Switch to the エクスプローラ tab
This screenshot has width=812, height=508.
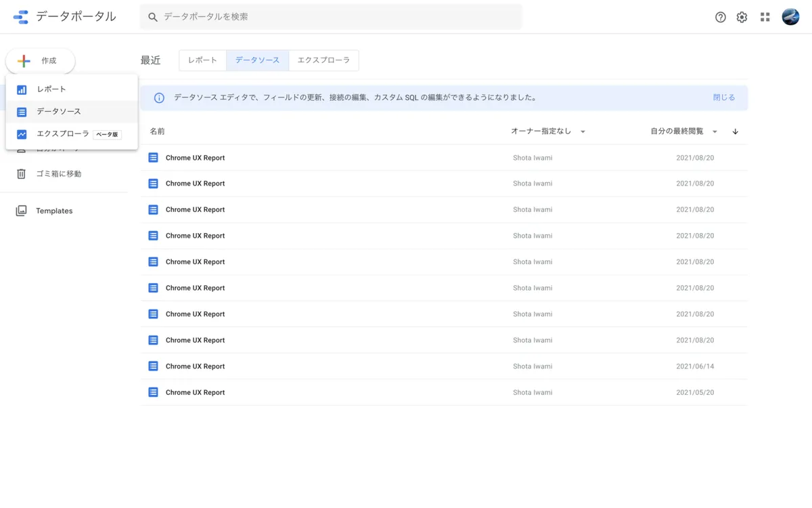click(323, 60)
